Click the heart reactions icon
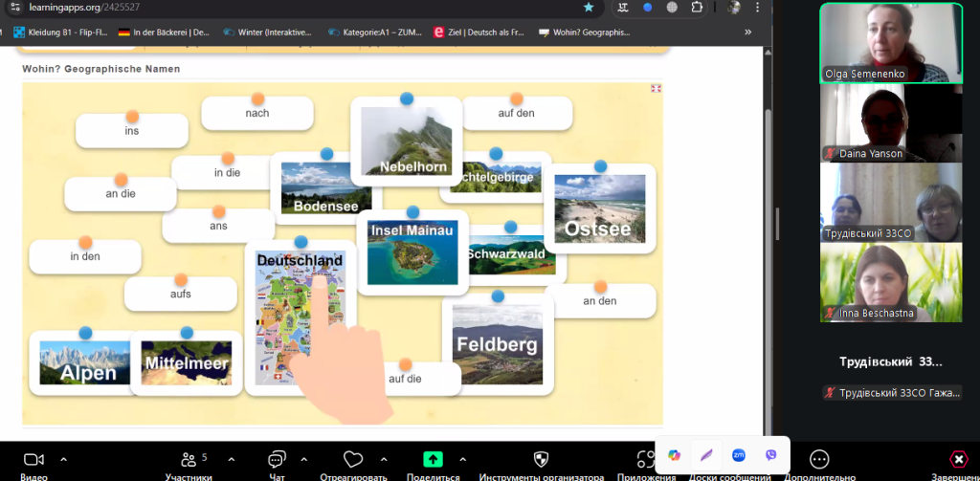This screenshot has height=481, width=980. coord(353,459)
